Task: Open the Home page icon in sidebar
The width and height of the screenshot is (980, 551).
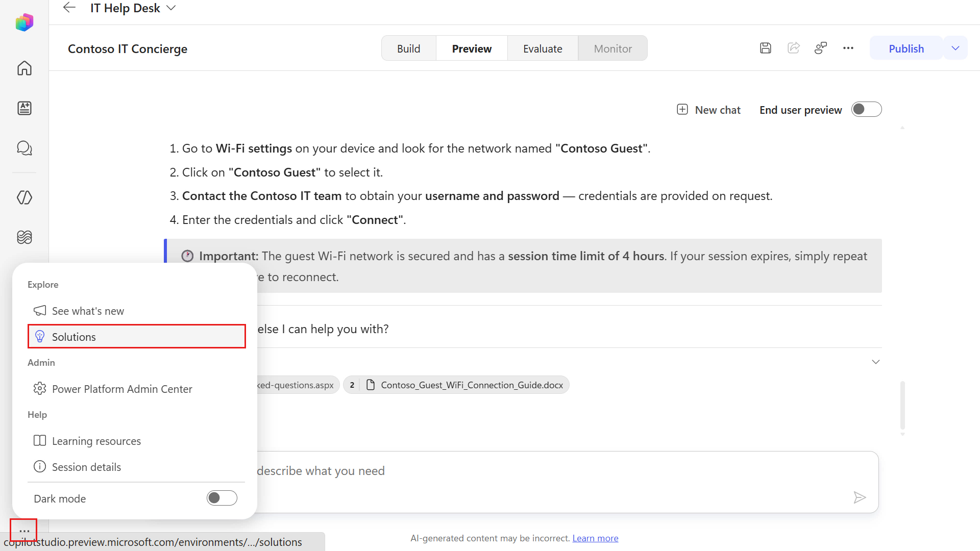Action: (24, 68)
